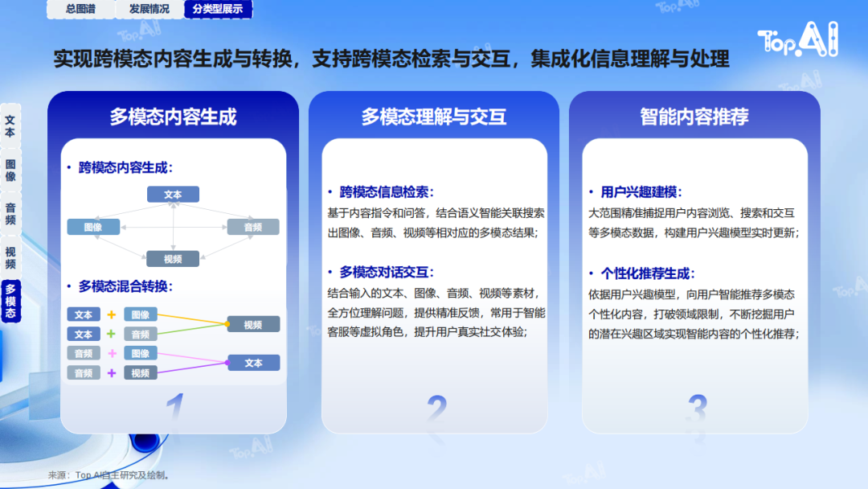Click the source note 来源：Top AI自主研究及绘制

[x=108, y=475]
